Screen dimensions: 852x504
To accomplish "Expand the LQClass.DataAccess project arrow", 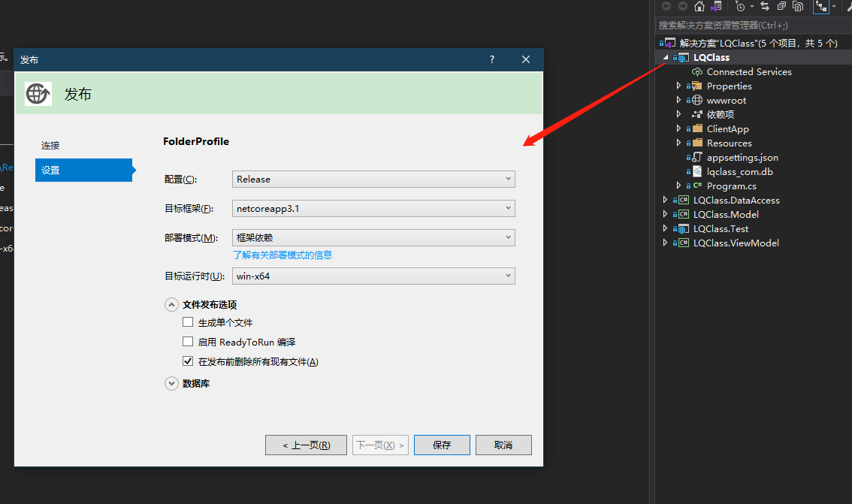I will pos(665,199).
